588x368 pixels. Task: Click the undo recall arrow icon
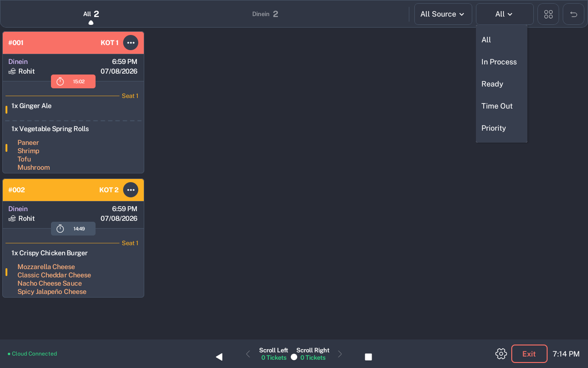573,14
